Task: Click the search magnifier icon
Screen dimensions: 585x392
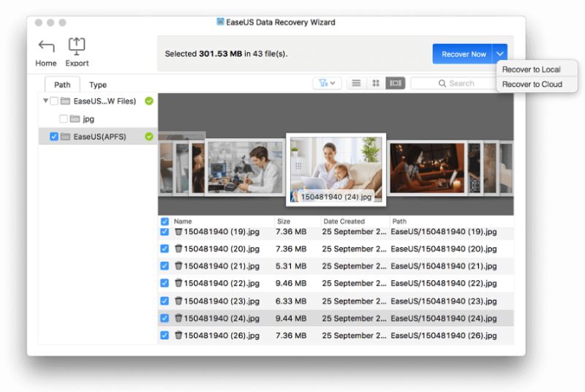Action: [x=442, y=83]
